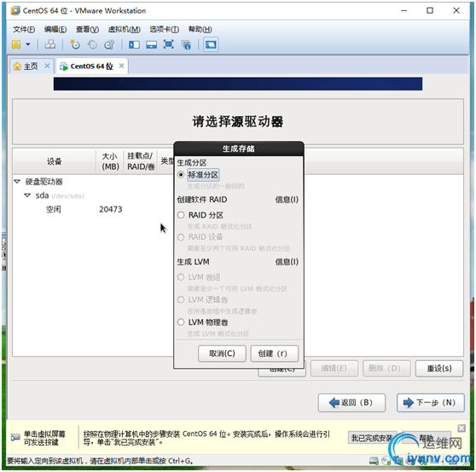Click the 我已完成安装 button

point(372,438)
